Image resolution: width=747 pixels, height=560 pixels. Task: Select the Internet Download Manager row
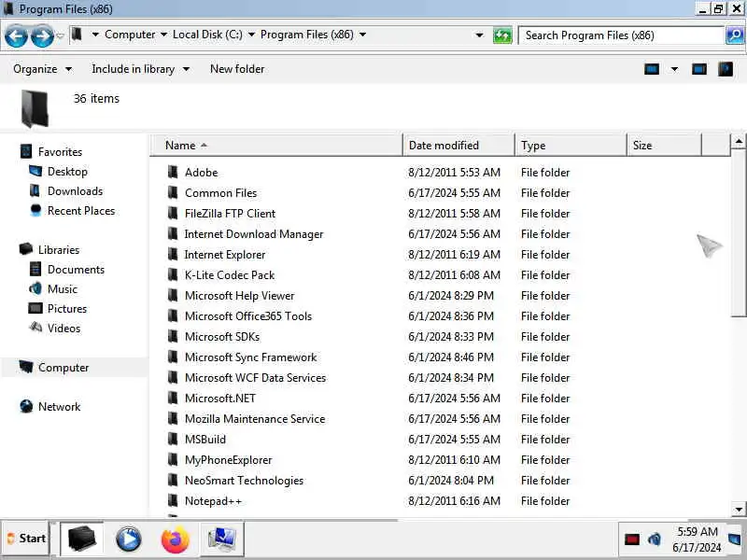440,234
